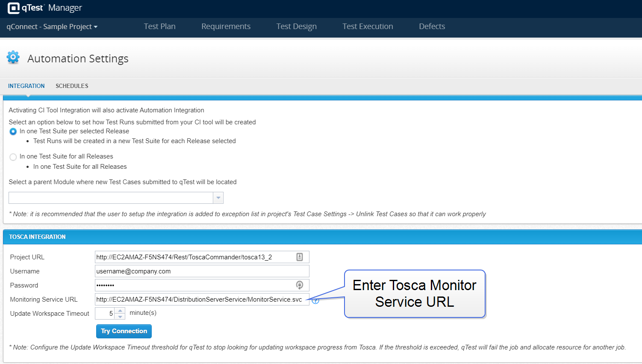
Task: Decrease the Update Workspace Timeout value
Action: (121, 317)
